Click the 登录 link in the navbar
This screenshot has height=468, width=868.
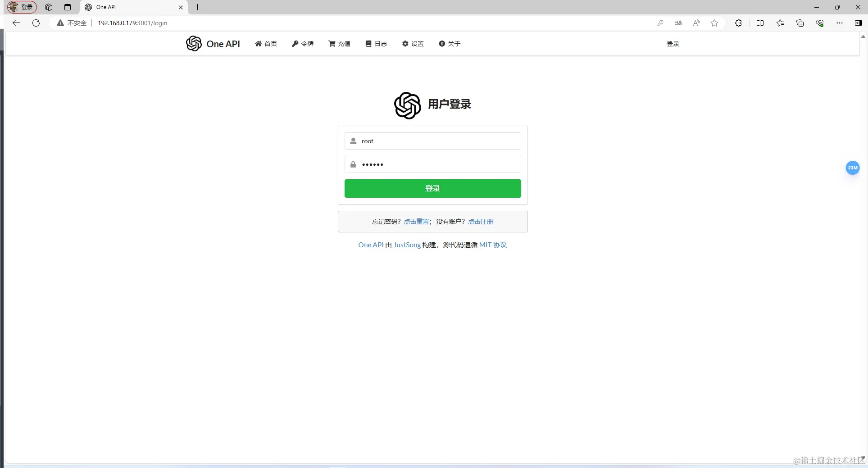(x=673, y=44)
